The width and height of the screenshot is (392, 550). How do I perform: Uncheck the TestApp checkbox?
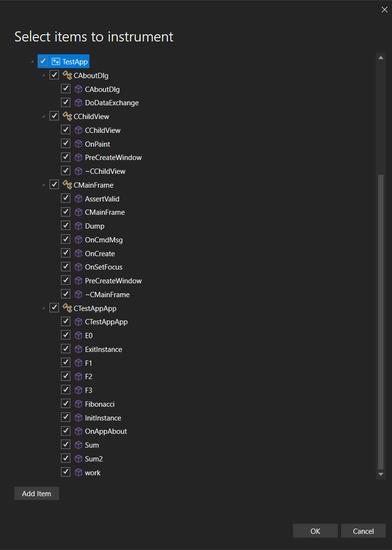coord(43,61)
